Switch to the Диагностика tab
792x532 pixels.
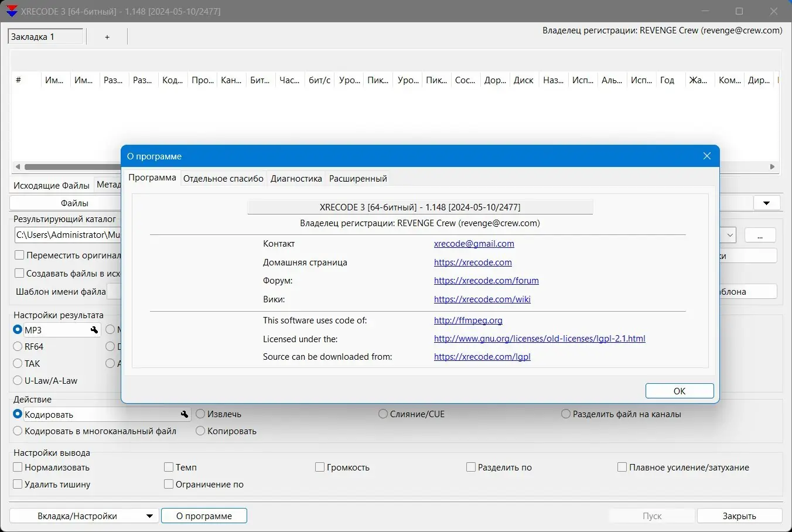click(296, 179)
